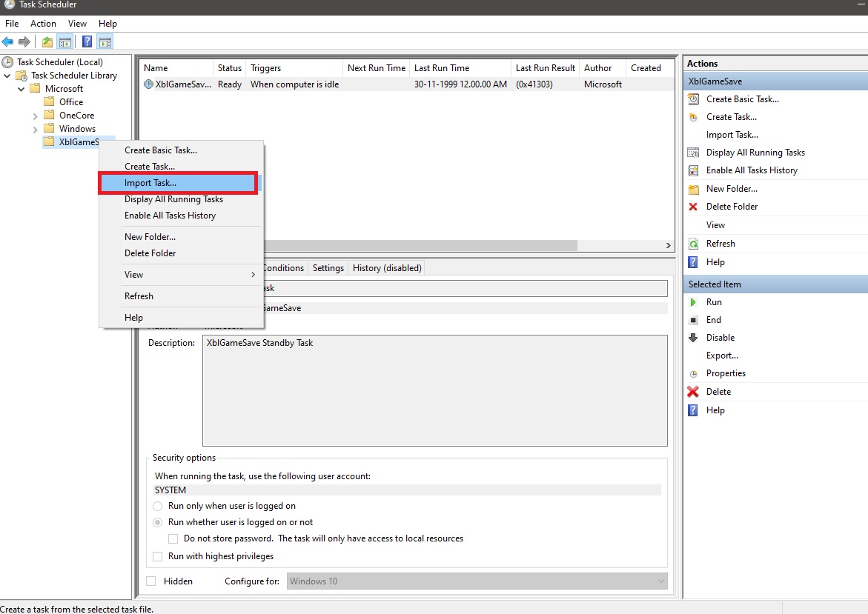Enable Run with highest privileges checkbox
Viewport: 868px width, 614px height.
pyautogui.click(x=157, y=556)
